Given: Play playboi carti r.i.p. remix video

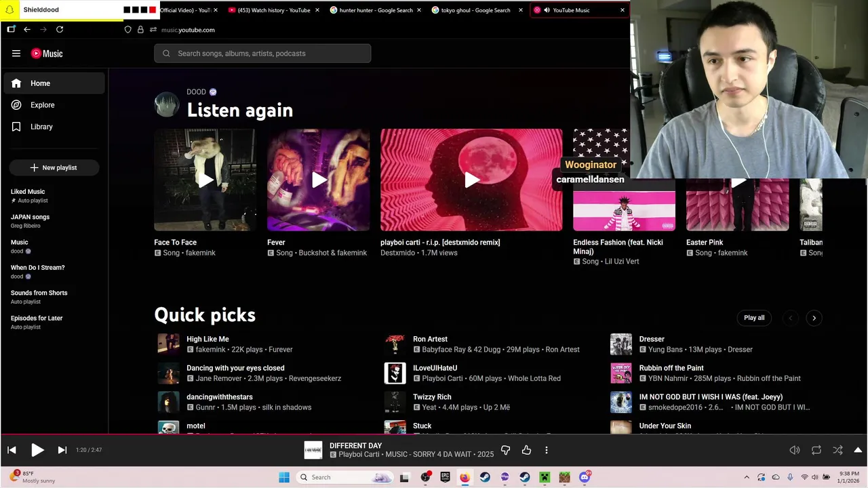Looking at the screenshot, I should click(x=471, y=180).
